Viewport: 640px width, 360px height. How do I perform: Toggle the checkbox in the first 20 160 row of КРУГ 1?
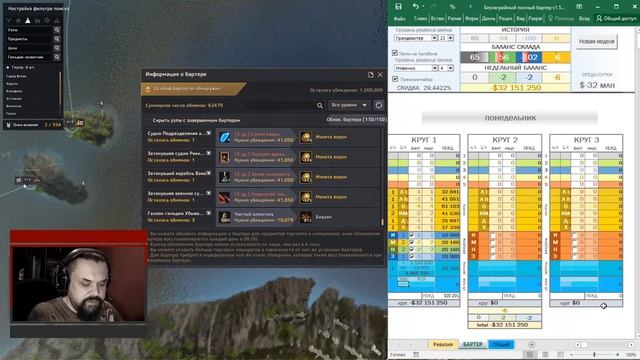coord(412,242)
